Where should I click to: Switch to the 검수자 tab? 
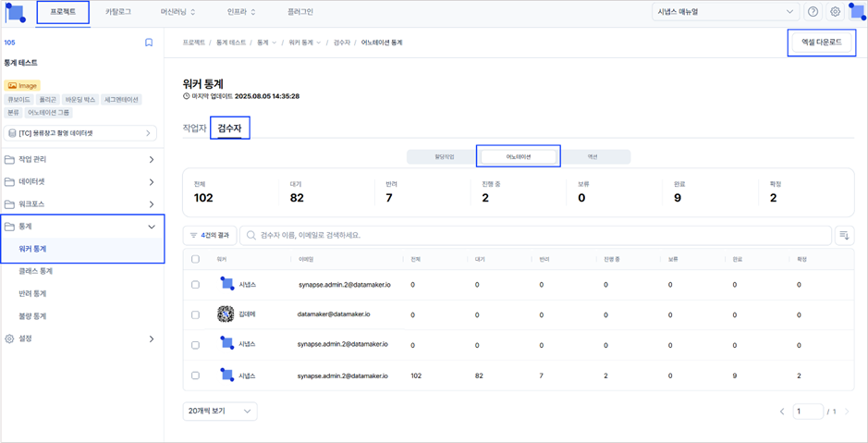pyautogui.click(x=229, y=128)
